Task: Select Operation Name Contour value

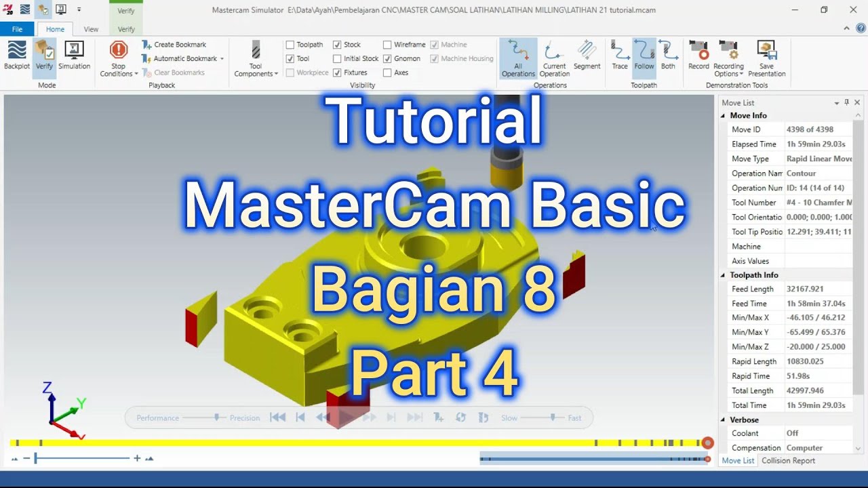Action: pyautogui.click(x=818, y=174)
